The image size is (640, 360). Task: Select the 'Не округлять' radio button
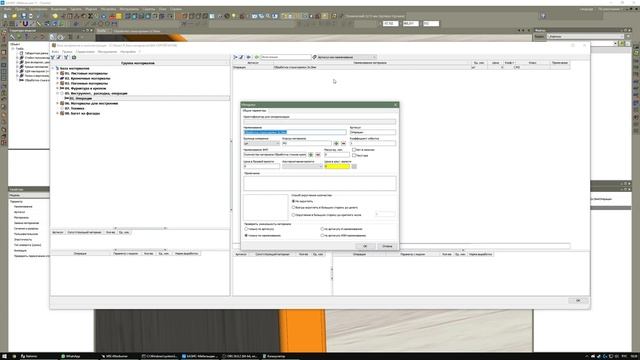coord(293,201)
